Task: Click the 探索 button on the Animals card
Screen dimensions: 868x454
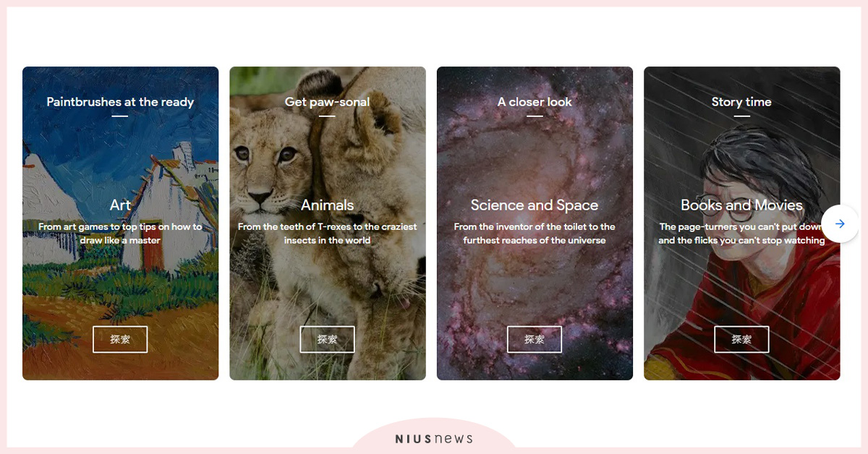Action: (328, 340)
